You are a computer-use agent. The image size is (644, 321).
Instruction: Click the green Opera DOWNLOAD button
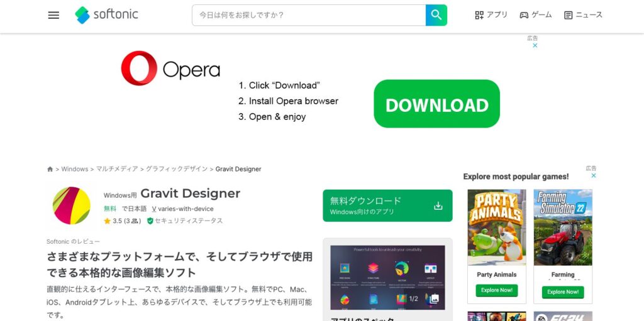pyautogui.click(x=436, y=104)
